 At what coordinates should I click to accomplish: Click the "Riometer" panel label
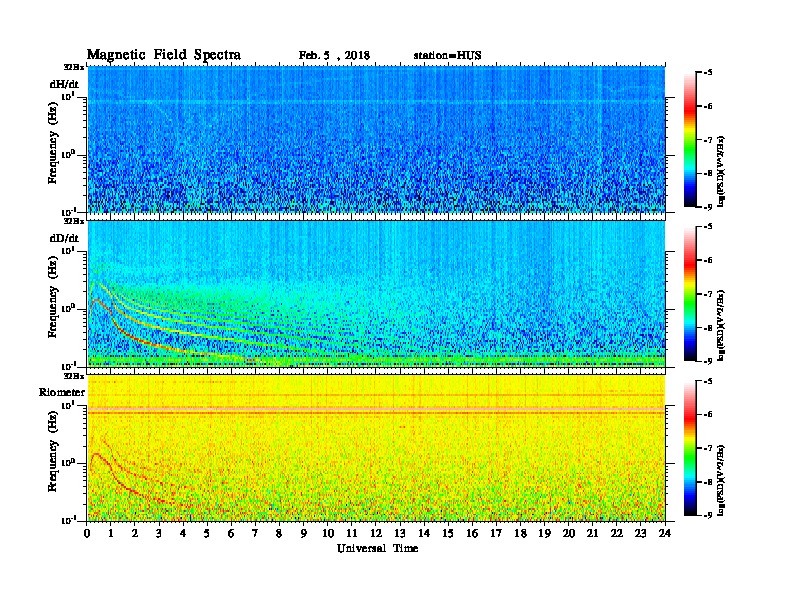(x=62, y=392)
